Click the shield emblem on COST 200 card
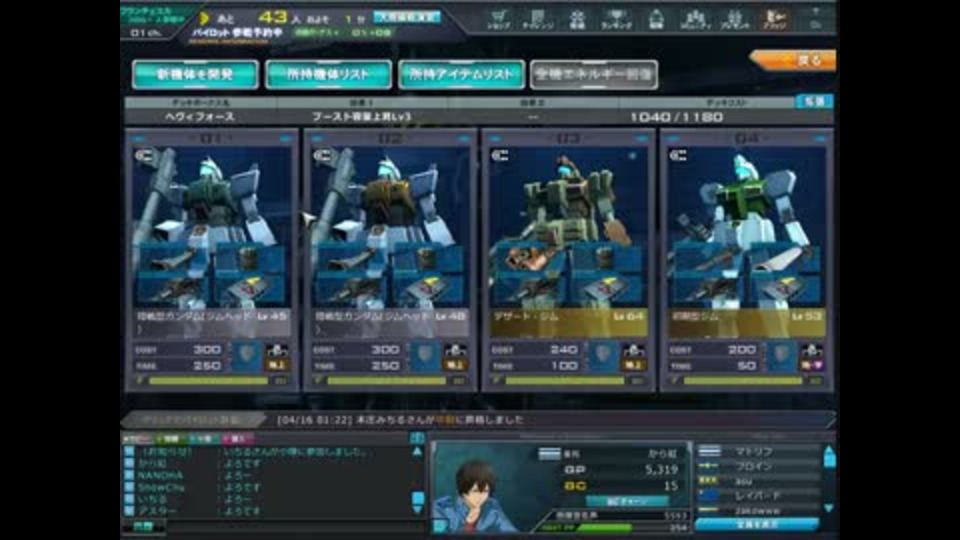Image resolution: width=960 pixels, height=540 pixels. pos(781,356)
